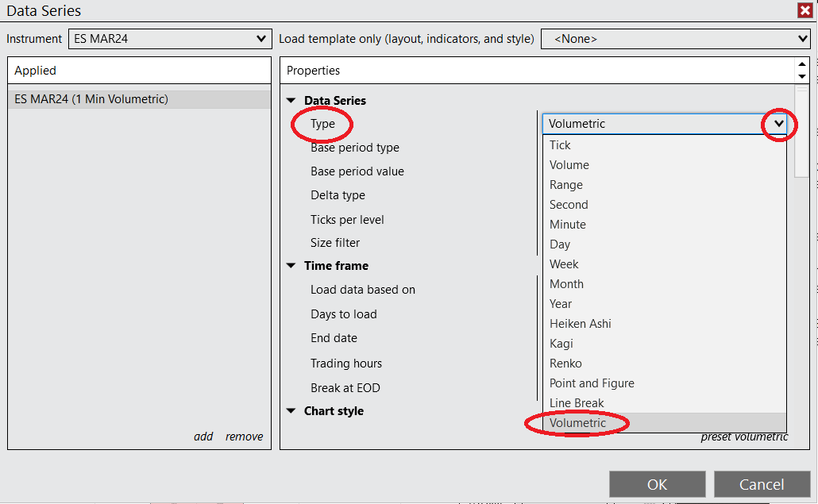The height and width of the screenshot is (504, 818).
Task: Open the Instrument dropdown
Action: coord(262,38)
